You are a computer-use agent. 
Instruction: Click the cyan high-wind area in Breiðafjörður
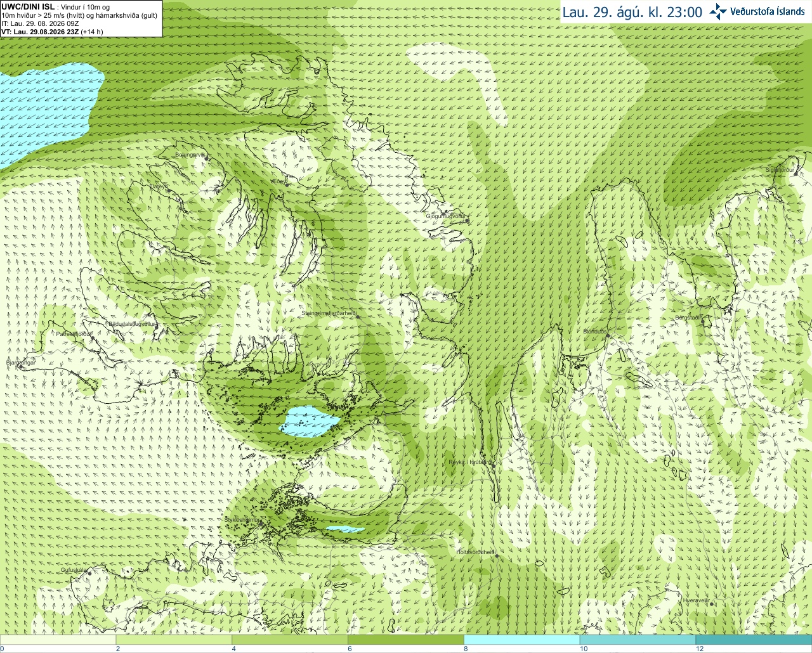(309, 422)
